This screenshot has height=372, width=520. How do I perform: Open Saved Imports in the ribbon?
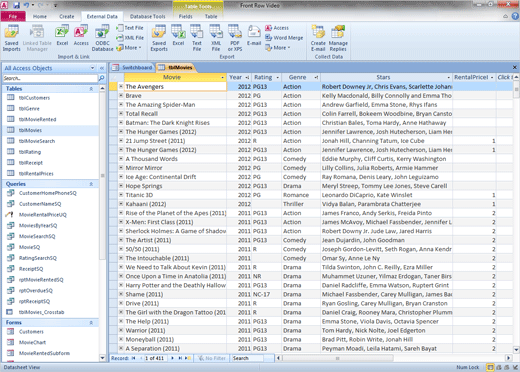click(x=12, y=39)
